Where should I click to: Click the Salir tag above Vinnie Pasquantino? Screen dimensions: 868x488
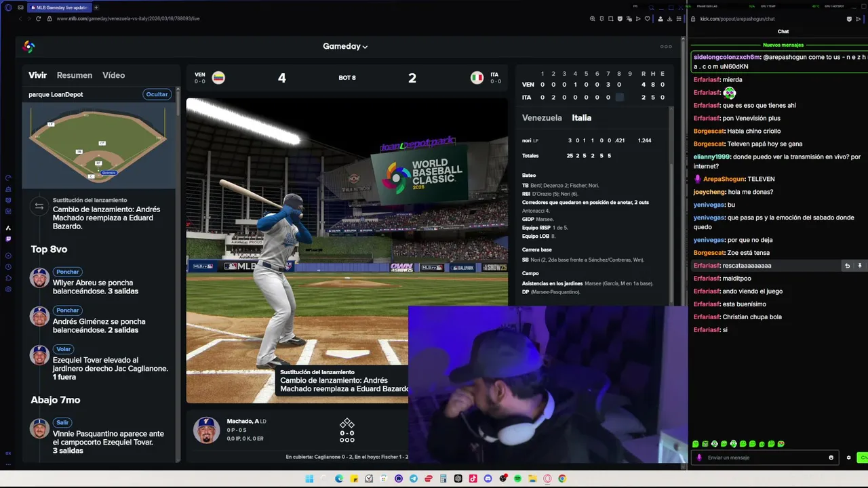pyautogui.click(x=62, y=422)
